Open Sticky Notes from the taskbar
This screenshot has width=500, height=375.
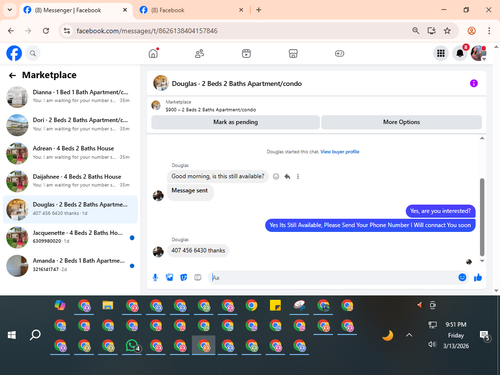click(275, 305)
